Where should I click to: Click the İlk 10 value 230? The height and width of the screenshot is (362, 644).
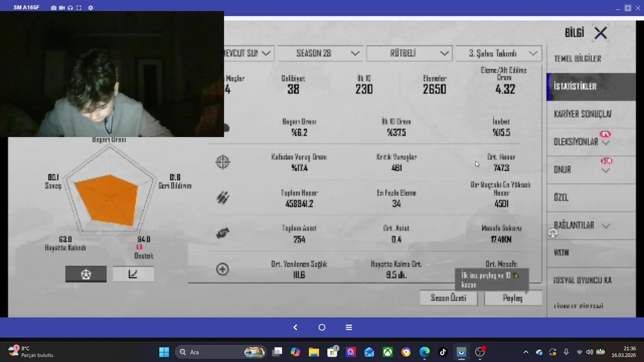click(364, 89)
